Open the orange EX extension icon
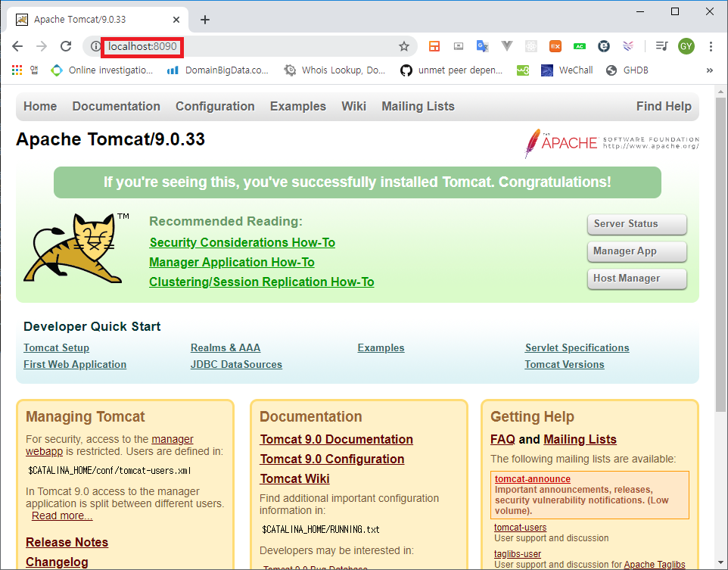 click(x=555, y=46)
